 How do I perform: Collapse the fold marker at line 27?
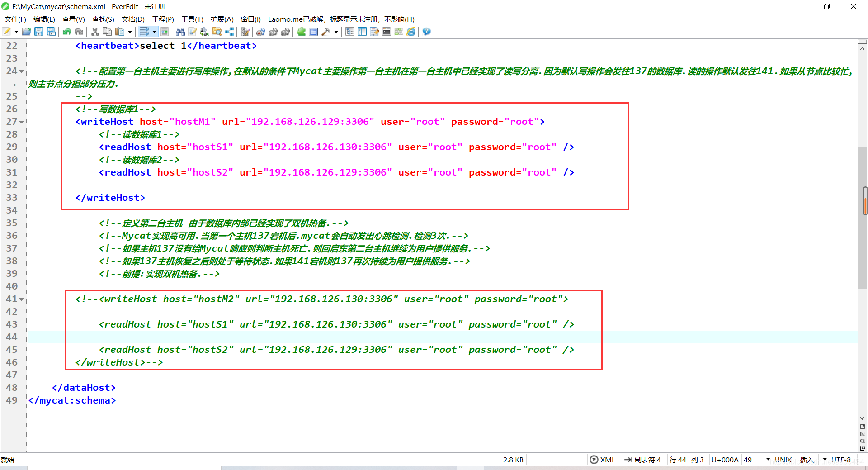tap(21, 122)
